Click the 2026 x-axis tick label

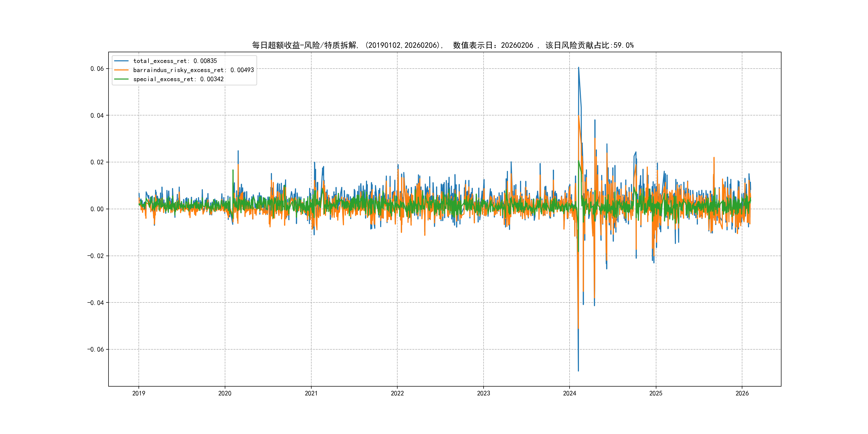[x=742, y=393]
